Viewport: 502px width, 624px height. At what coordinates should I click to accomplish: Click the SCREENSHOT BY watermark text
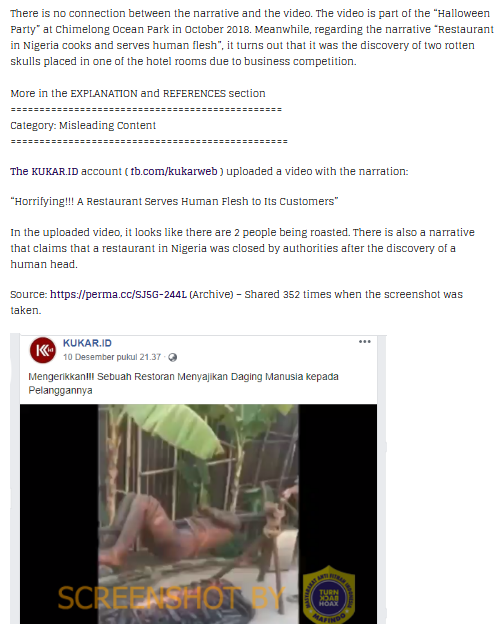pos(171,598)
